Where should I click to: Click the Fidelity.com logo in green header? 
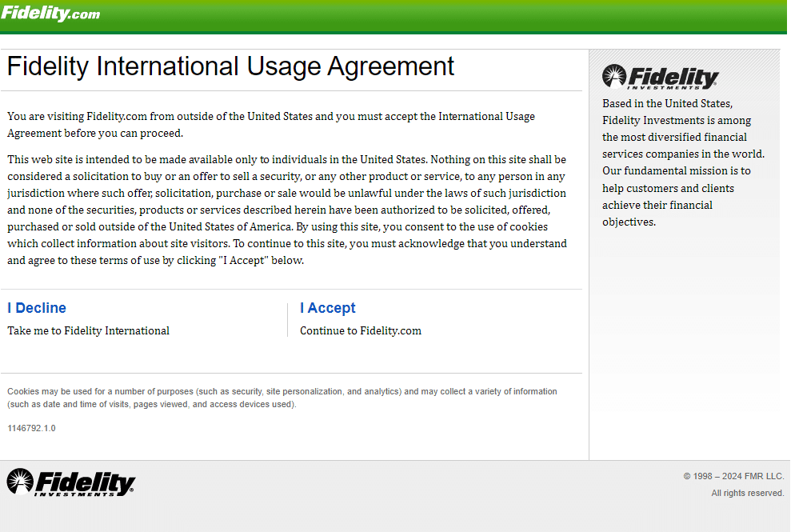click(50, 13)
